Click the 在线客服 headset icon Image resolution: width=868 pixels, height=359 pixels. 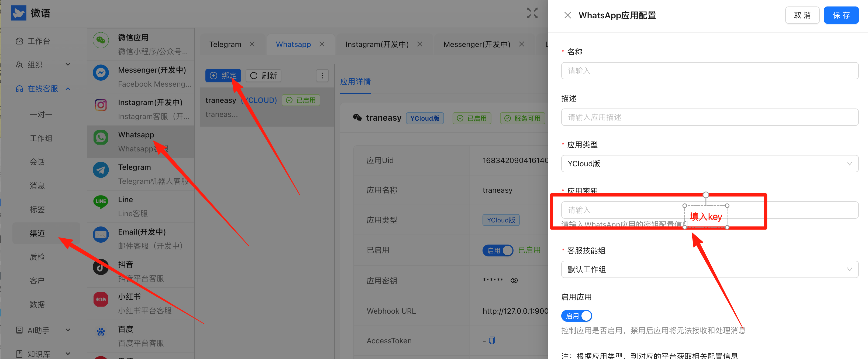click(x=19, y=89)
